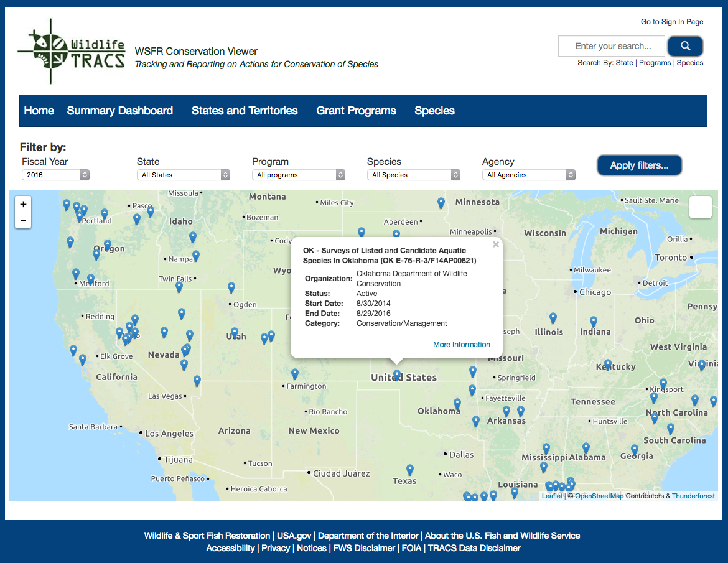Close the Oklahoma project popup
This screenshot has height=563, width=728.
coord(496,244)
